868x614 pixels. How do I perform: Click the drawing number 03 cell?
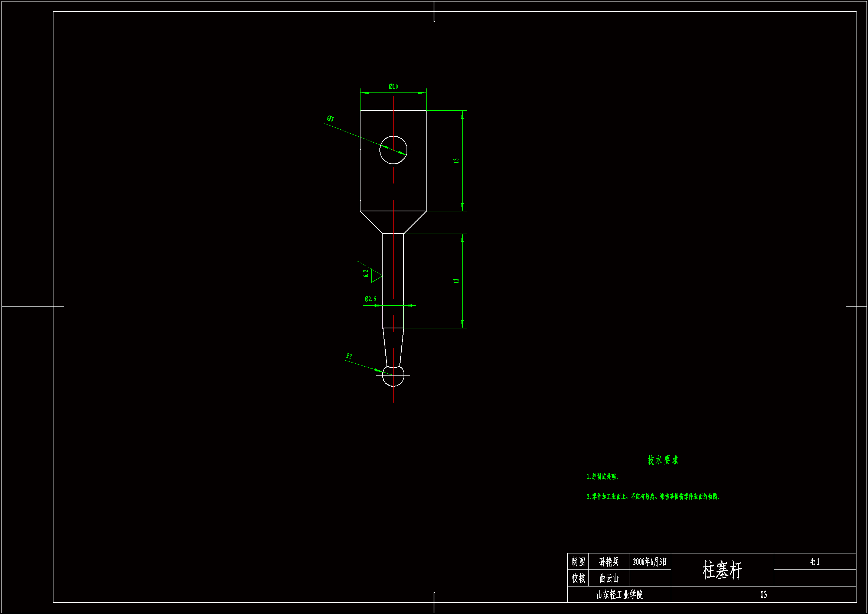pyautogui.click(x=763, y=595)
